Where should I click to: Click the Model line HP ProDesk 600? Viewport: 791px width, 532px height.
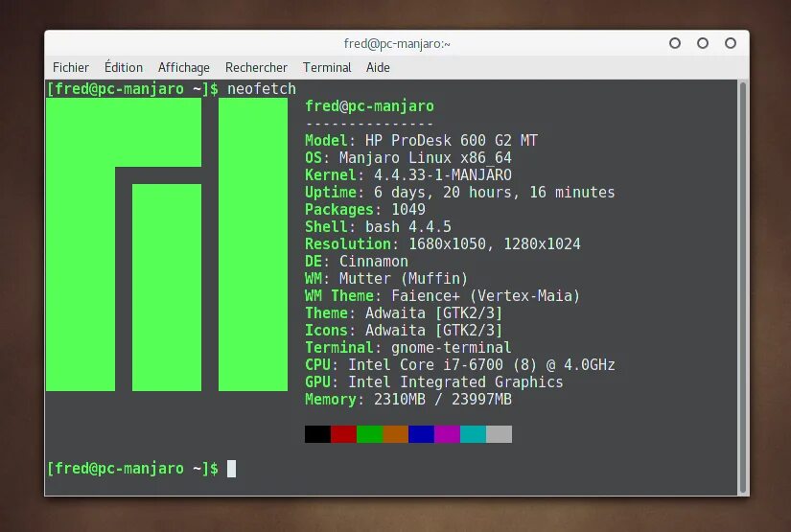pyautogui.click(x=421, y=140)
